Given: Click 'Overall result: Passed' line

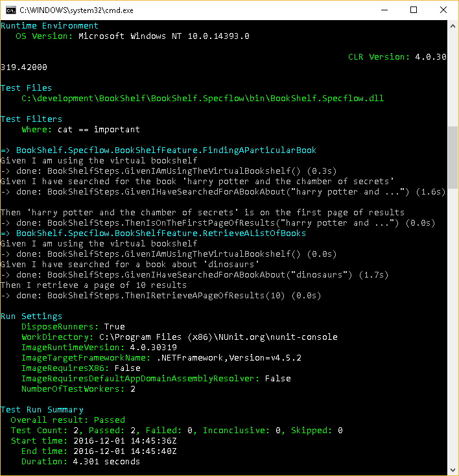Looking at the screenshot, I should point(67,420).
